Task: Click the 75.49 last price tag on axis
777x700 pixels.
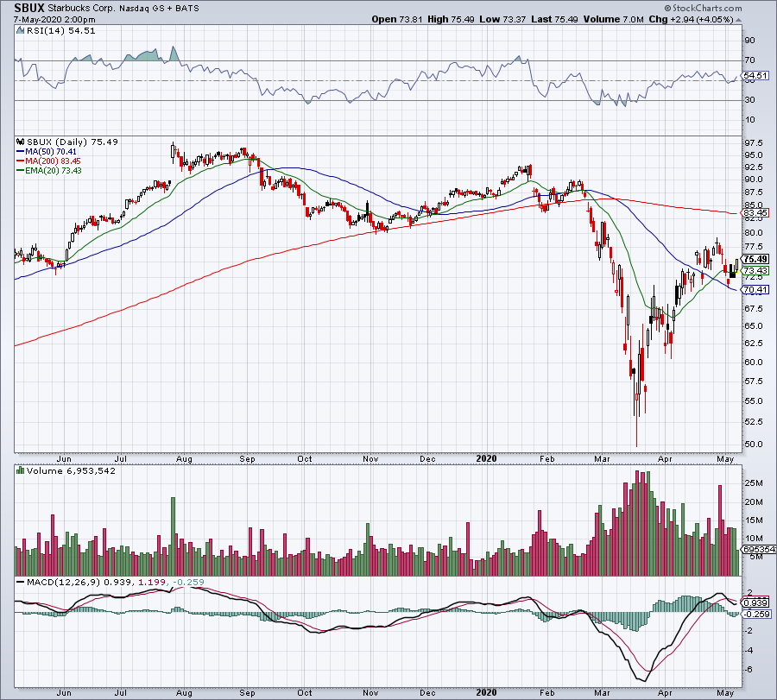Action: 755,259
